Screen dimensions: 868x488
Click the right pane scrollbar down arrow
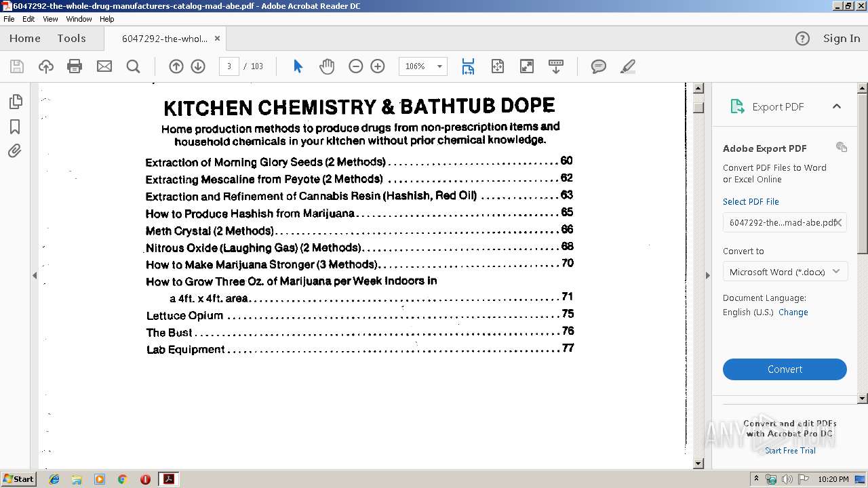click(863, 399)
